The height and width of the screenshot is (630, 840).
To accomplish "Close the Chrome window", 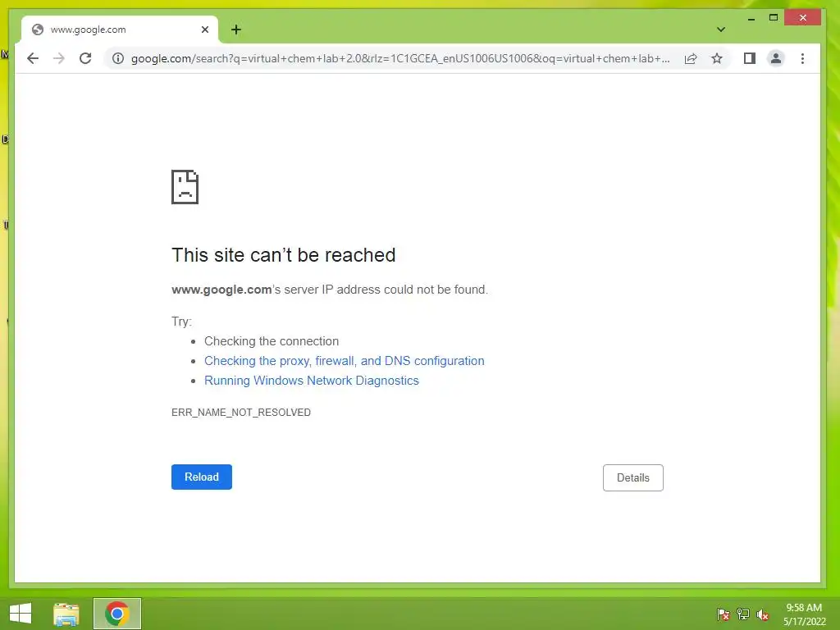I will 802,18.
